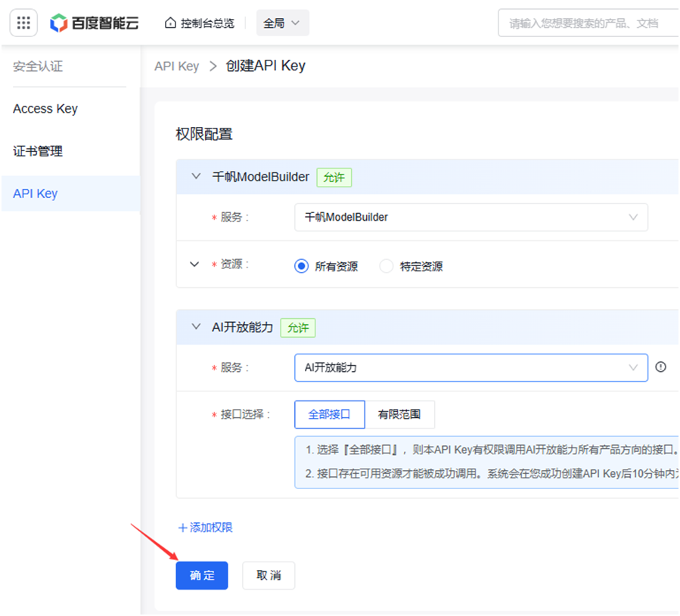Open Access Key in sidebar

coord(45,108)
